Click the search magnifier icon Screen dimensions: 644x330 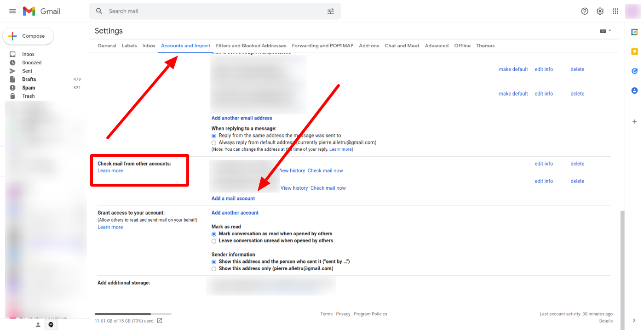click(x=99, y=11)
